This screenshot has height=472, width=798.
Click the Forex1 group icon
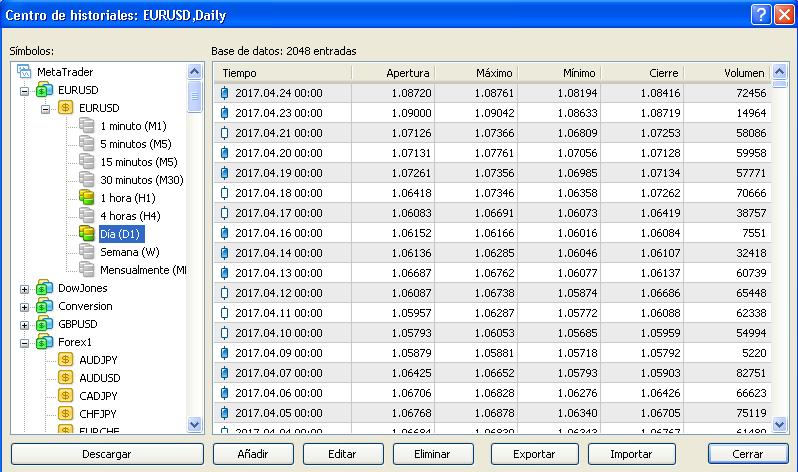coord(45,342)
